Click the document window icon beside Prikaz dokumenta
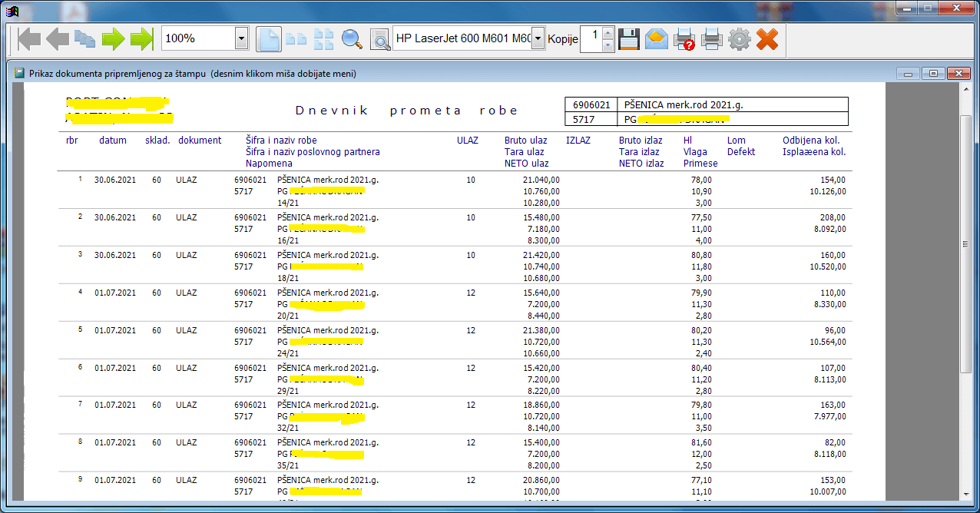Screen dimensions: 980x513 pyautogui.click(x=20, y=74)
